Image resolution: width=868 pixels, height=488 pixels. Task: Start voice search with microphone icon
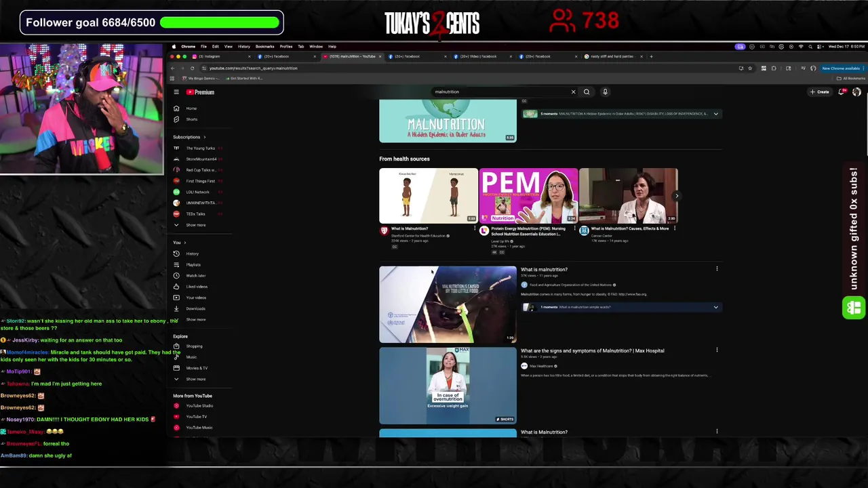click(x=605, y=91)
